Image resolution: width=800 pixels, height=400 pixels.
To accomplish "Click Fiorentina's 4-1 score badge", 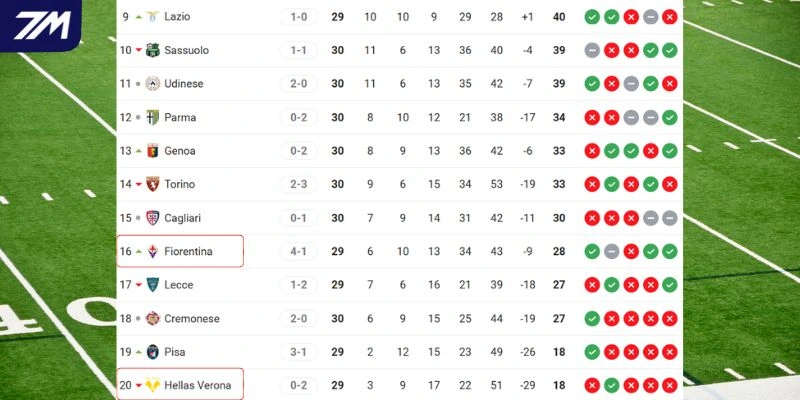I will 299,251.
